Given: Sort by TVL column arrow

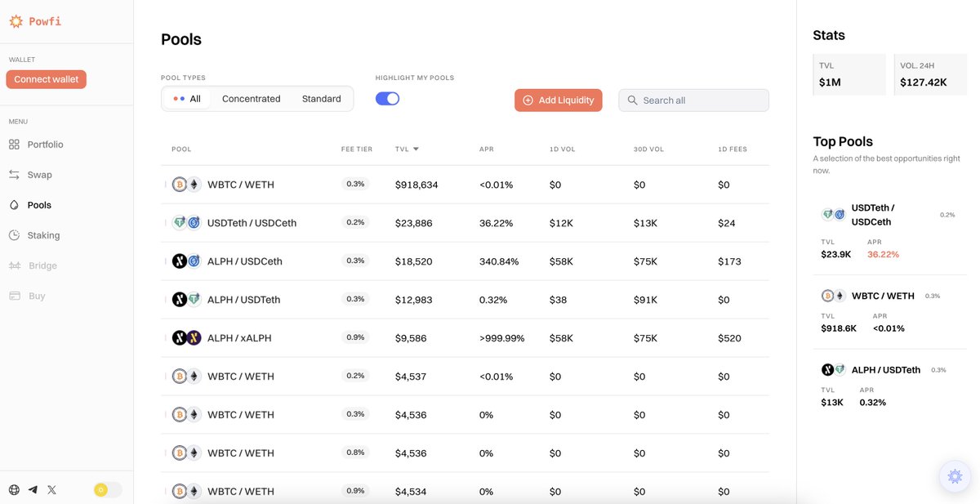Looking at the screenshot, I should (x=416, y=149).
